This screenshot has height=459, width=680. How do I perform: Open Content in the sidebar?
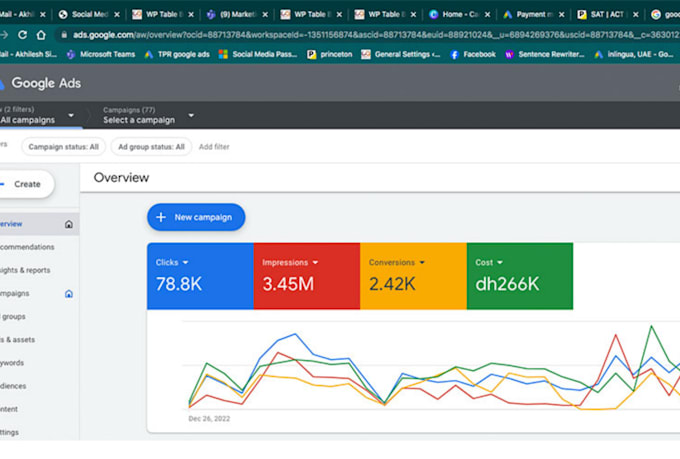coord(9,409)
